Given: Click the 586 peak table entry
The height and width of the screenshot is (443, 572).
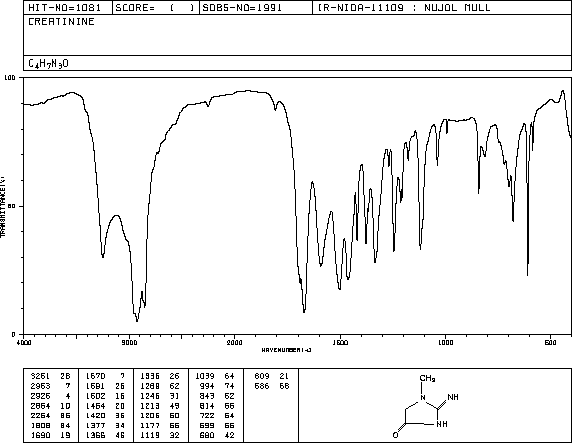Looking at the screenshot, I should 272,386.
